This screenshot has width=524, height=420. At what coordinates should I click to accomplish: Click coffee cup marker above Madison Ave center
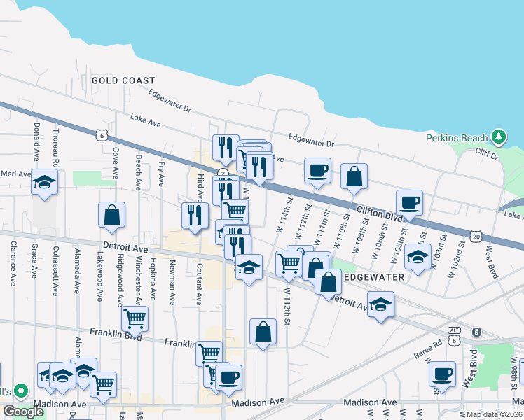(228, 381)
